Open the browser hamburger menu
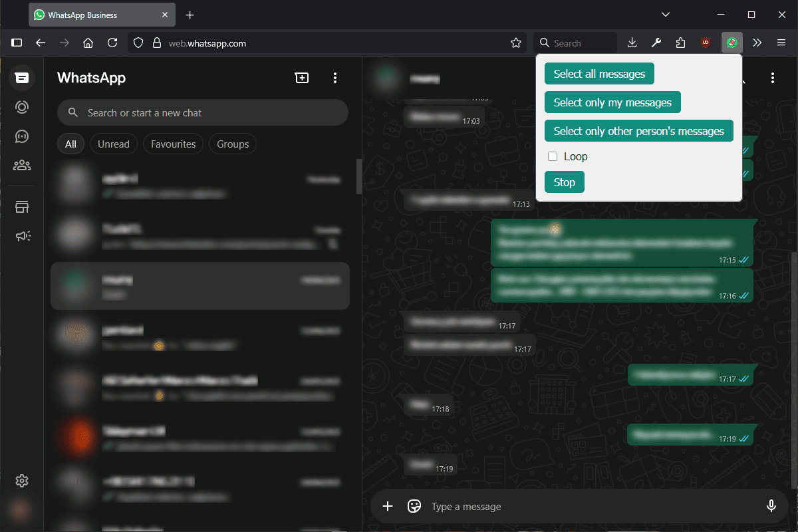Viewport: 798px width, 532px height. (781, 43)
